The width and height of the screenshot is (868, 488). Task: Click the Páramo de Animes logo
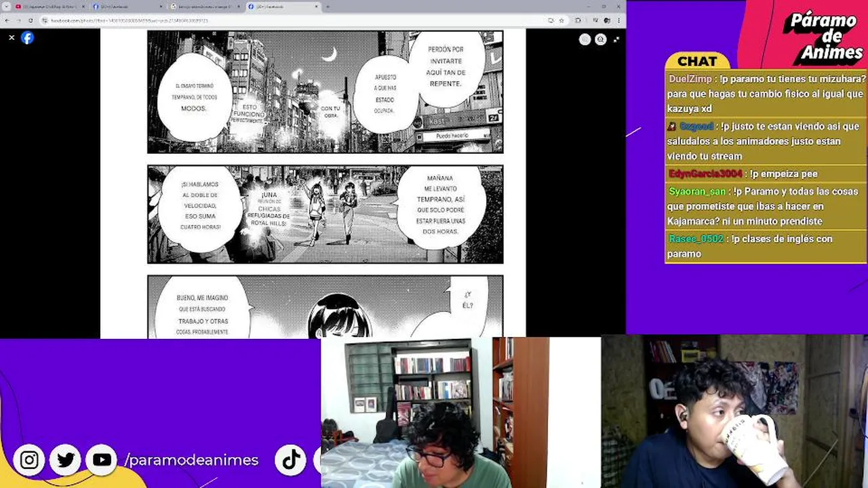(x=823, y=37)
